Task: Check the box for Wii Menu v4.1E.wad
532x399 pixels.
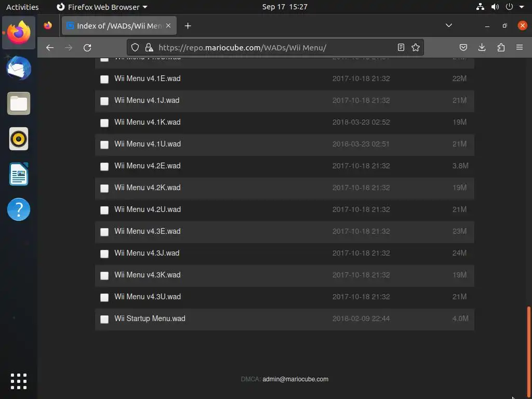Action: point(104,79)
